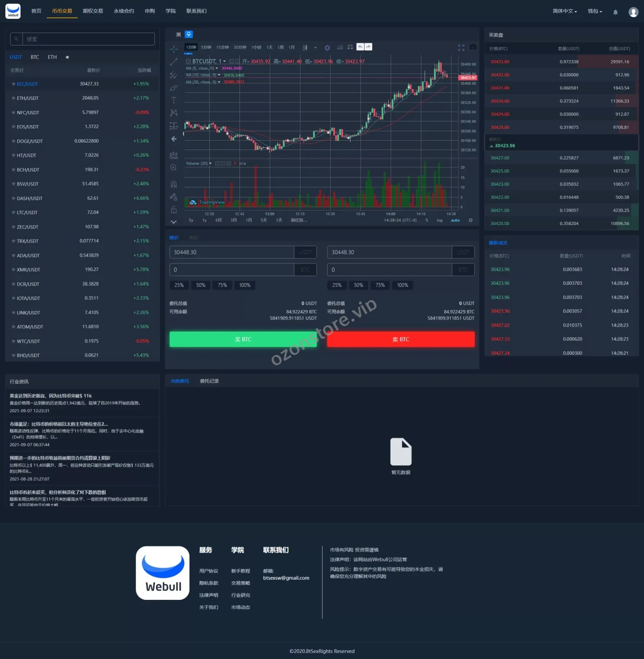Set sell amount to 50%
The height and width of the screenshot is (659, 644).
click(358, 285)
